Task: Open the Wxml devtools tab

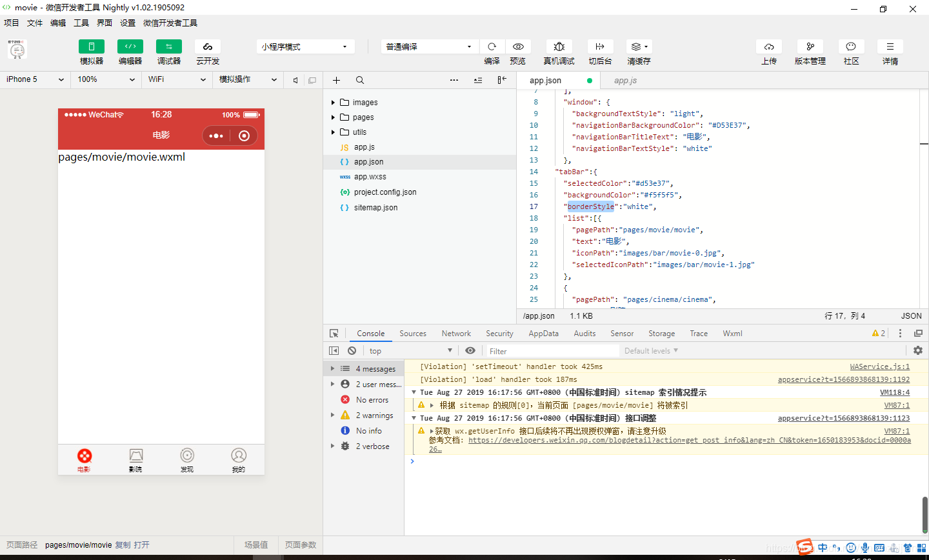Action: pos(732,334)
